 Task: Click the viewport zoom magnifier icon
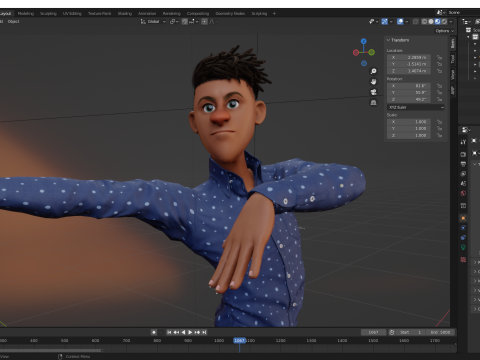(374, 71)
